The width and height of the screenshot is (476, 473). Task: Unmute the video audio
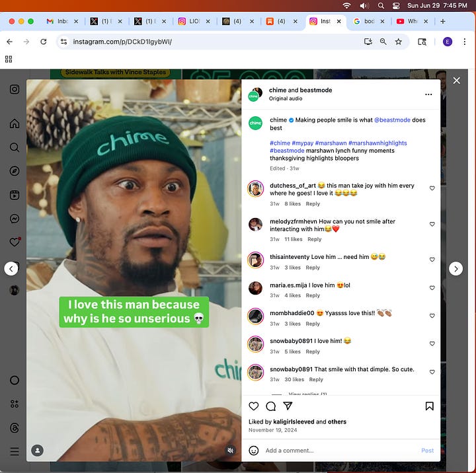tap(231, 451)
